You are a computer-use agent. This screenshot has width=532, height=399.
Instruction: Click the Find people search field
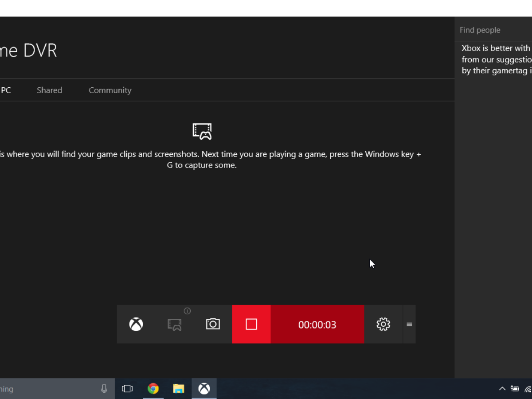[x=493, y=30]
